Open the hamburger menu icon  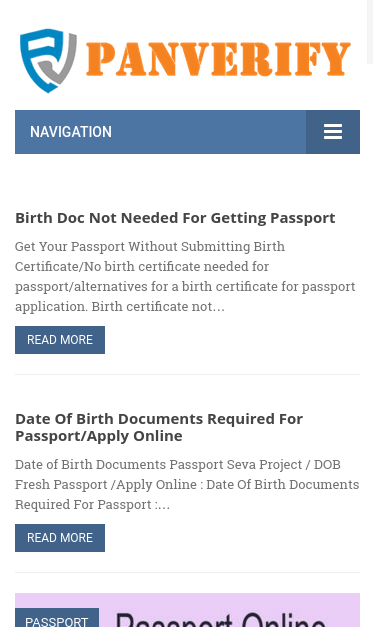click(333, 132)
